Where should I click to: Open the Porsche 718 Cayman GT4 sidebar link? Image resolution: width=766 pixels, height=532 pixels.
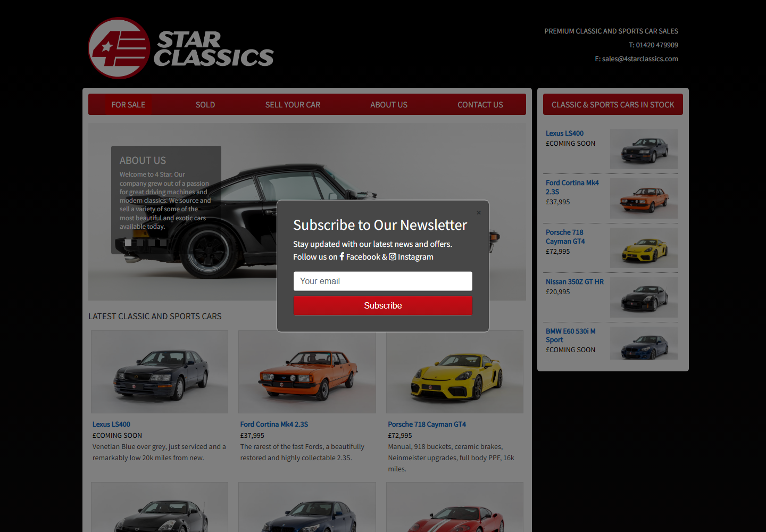tap(565, 237)
